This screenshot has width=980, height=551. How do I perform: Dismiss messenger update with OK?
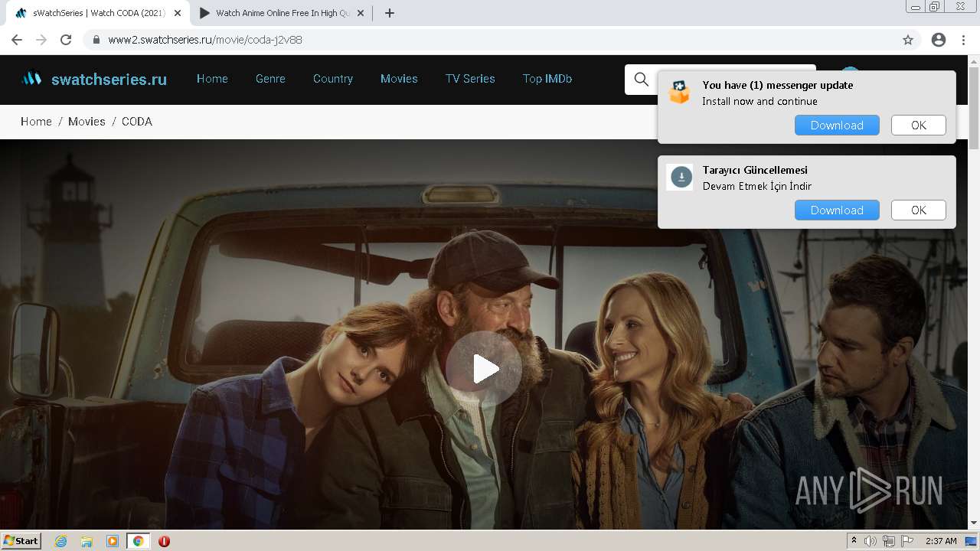point(919,126)
